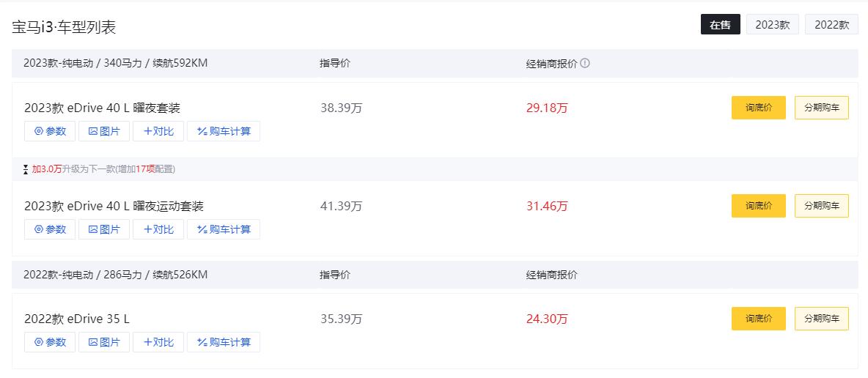The image size is (868, 378).
Task: Click 询底价 for 2023款 曜夜套装
Action: (x=758, y=108)
